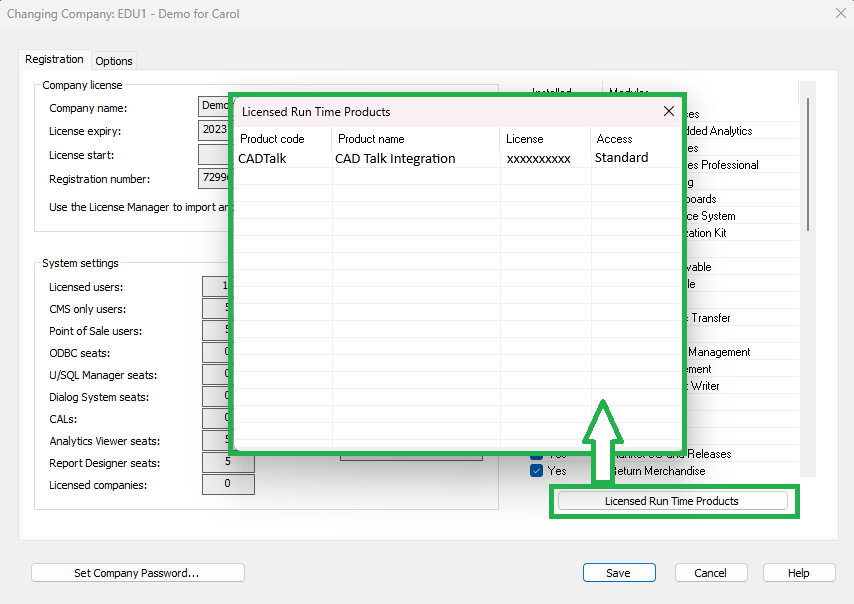The width and height of the screenshot is (854, 604).
Task: Select the CAD Talk Integration name cell
Action: (x=395, y=158)
